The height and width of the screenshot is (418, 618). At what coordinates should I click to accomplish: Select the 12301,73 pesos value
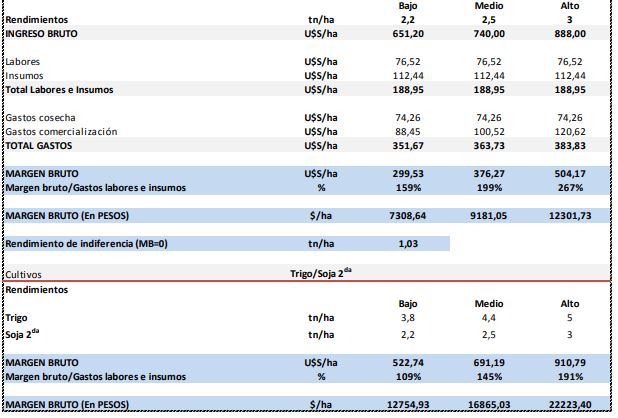[x=571, y=215]
